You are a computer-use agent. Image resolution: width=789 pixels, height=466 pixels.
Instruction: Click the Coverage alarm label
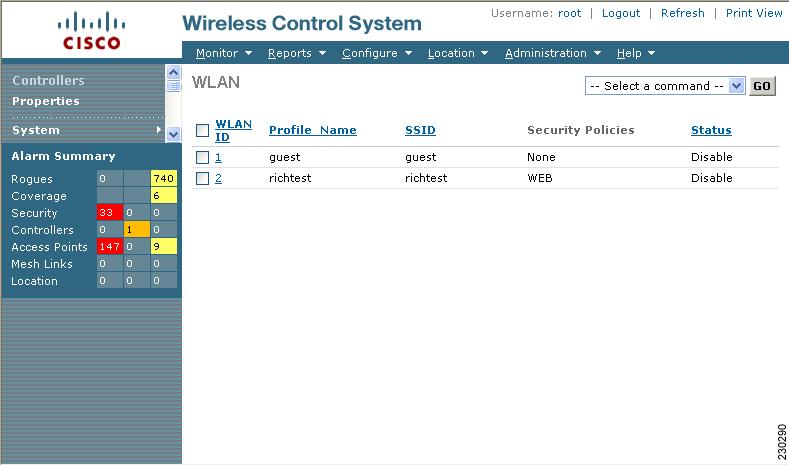click(x=39, y=196)
